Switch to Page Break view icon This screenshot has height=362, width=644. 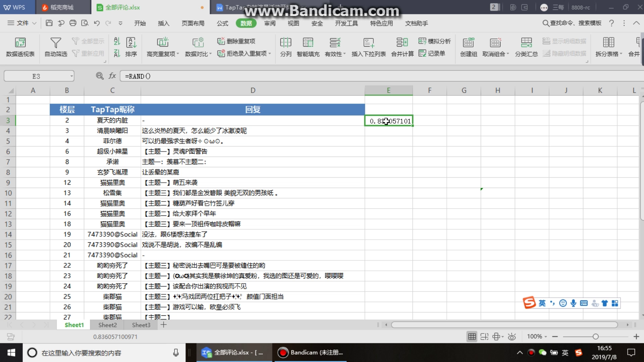[484, 337]
